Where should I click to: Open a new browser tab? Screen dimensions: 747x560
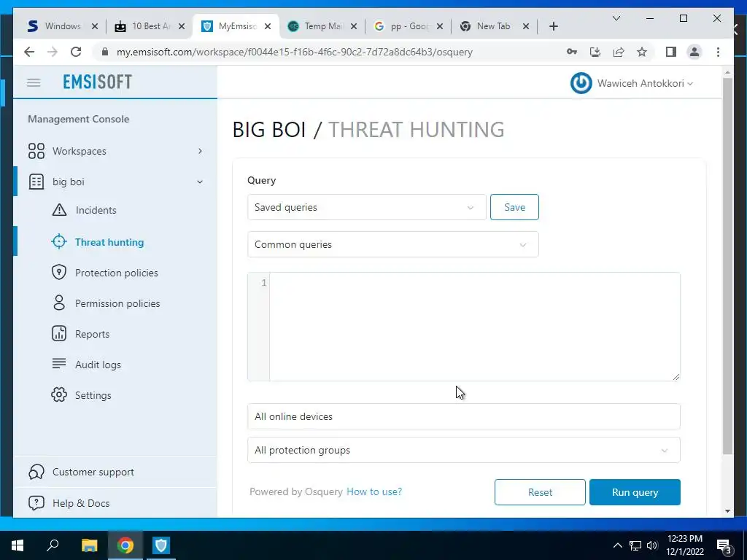pyautogui.click(x=553, y=27)
